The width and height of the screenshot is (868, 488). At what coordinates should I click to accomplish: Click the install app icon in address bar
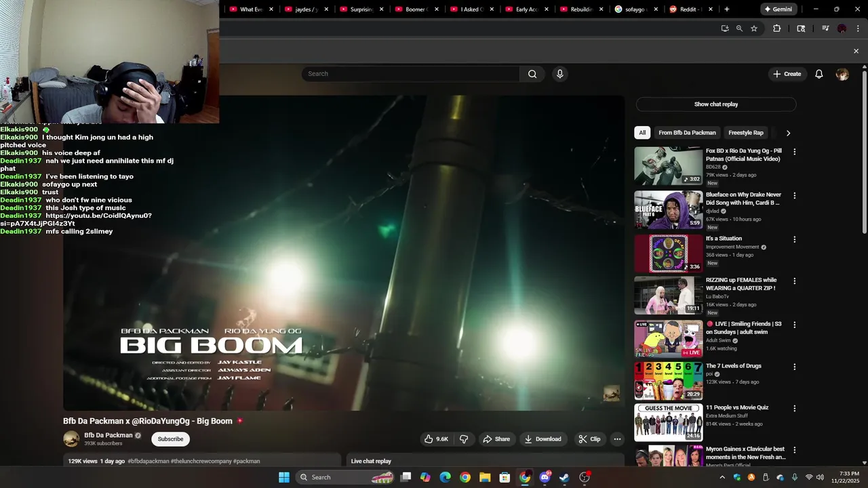[725, 28]
